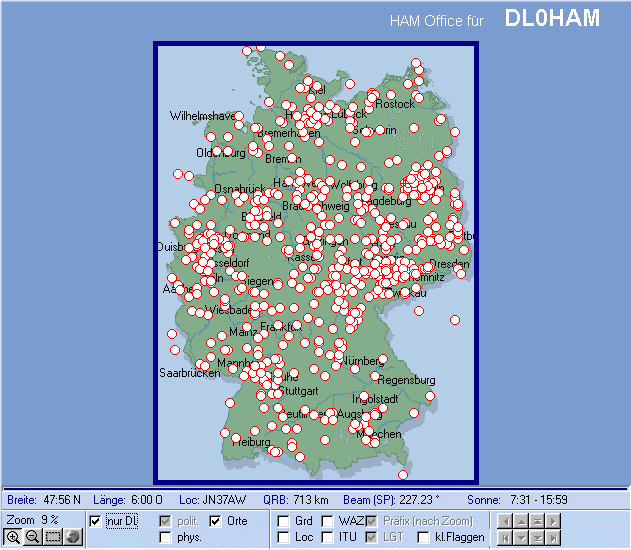
Task: Click the 'Chemnitz' city label on map
Action: tap(427, 277)
